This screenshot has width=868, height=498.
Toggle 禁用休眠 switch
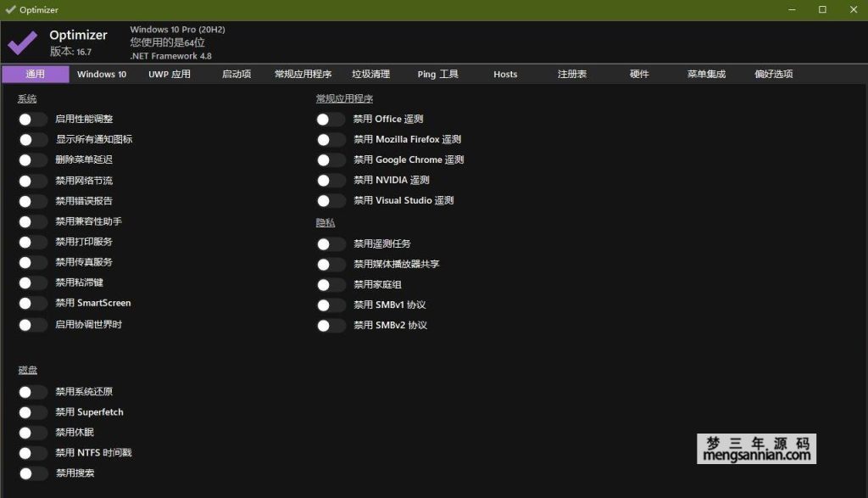pos(33,433)
